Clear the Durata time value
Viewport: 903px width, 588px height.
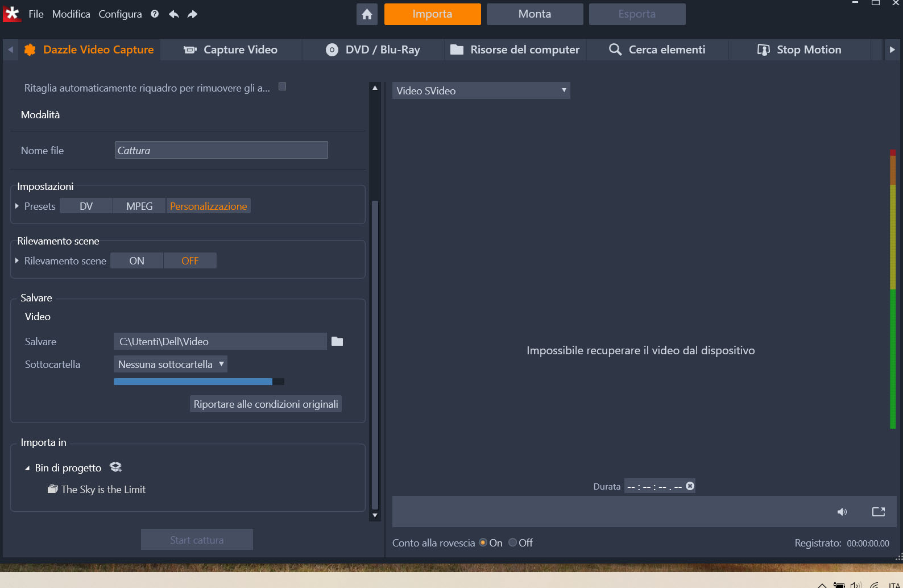[x=690, y=486]
